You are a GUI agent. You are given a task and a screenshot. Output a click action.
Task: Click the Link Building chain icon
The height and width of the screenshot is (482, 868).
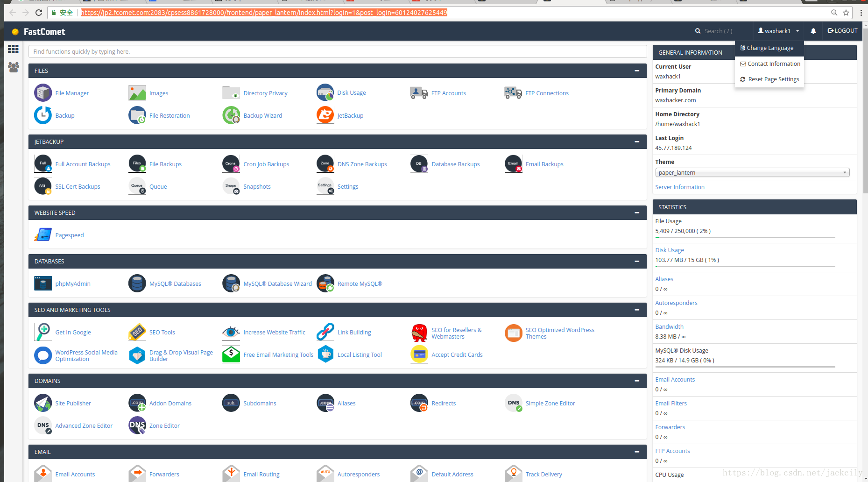[325, 332]
